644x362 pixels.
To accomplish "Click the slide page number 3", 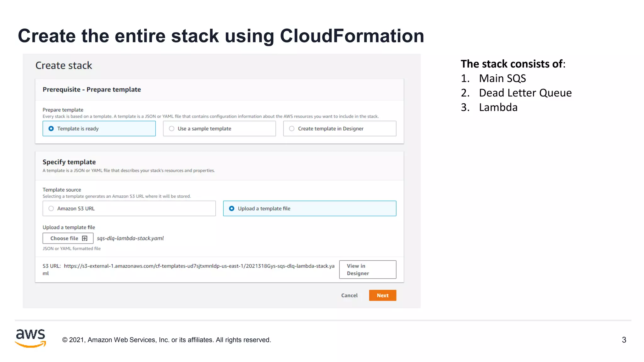I will [x=624, y=340].
